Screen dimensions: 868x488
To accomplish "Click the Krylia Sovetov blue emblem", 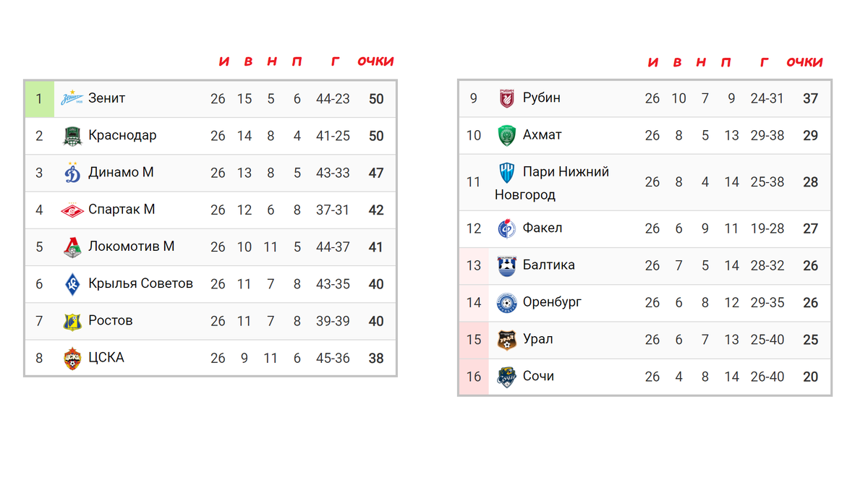I will pyautogui.click(x=72, y=284).
